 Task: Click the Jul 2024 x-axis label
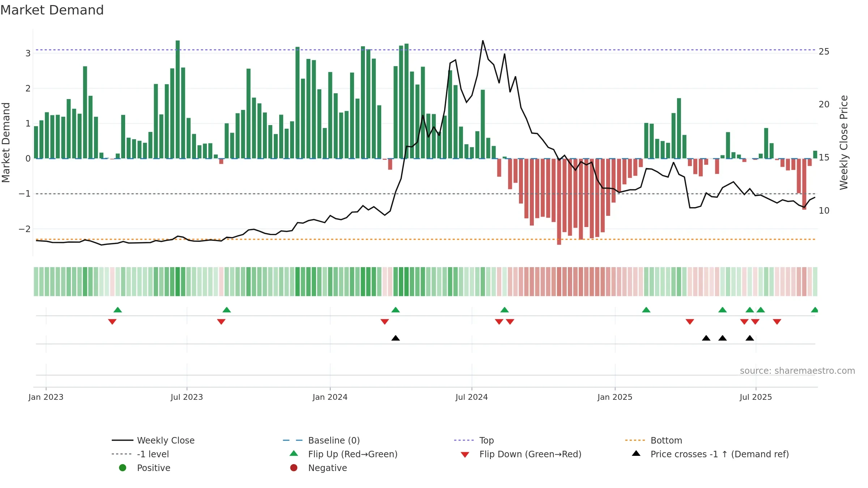[472, 397]
